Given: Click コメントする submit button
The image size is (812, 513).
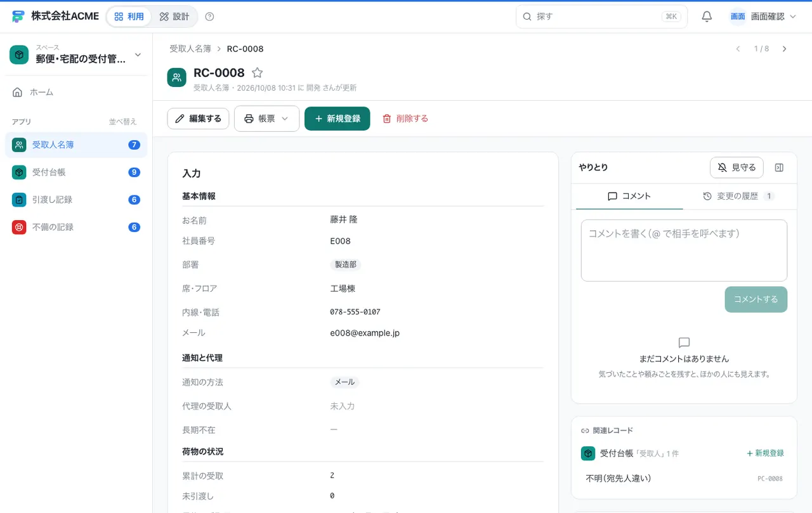Looking at the screenshot, I should point(756,299).
